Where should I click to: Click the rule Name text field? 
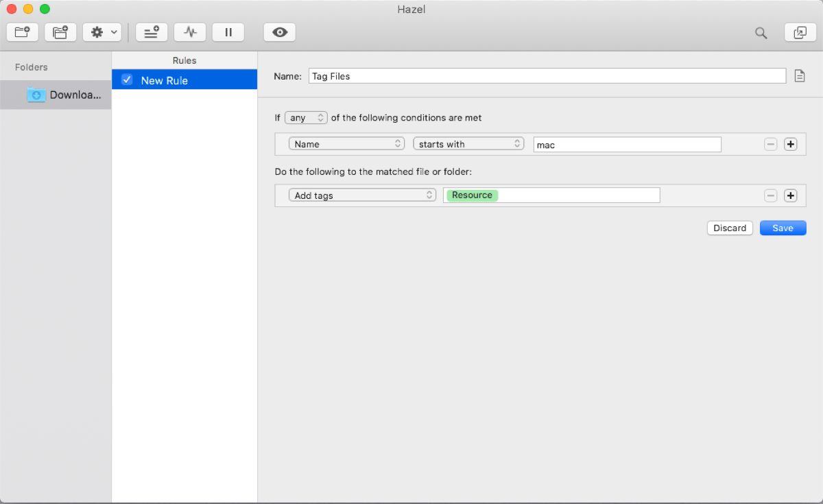pos(547,76)
